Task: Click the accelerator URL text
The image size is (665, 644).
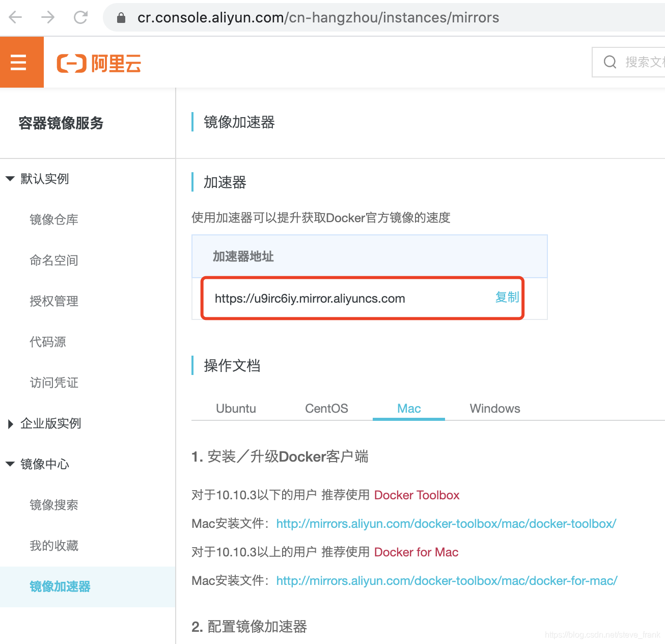Action: (x=310, y=299)
